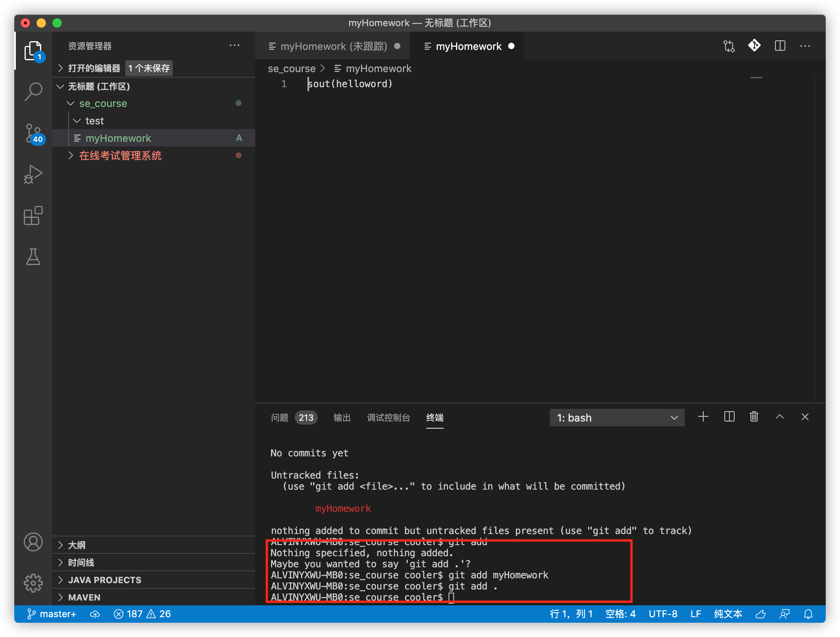Viewport: 840px width, 637px height.
Task: Open the 1: bash terminal dropdown
Action: click(617, 418)
